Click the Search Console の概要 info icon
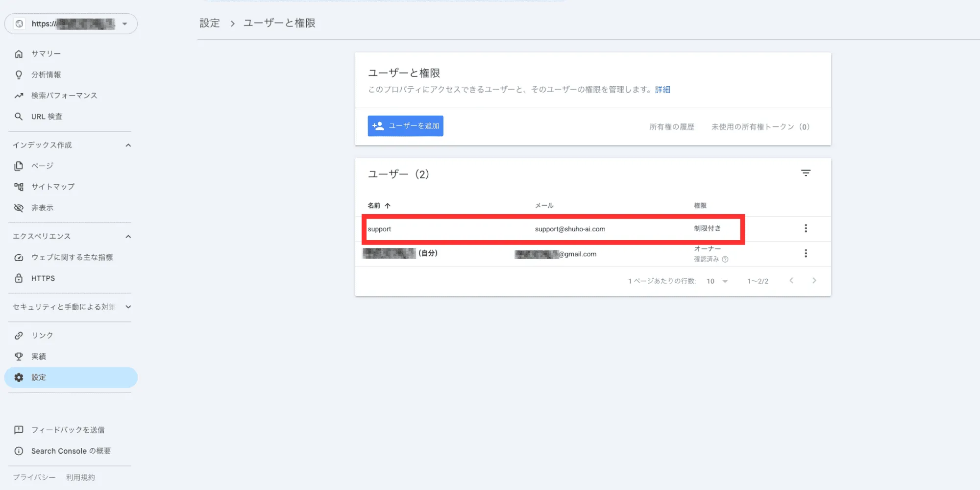Screen dimensions: 980x490 [19, 451]
